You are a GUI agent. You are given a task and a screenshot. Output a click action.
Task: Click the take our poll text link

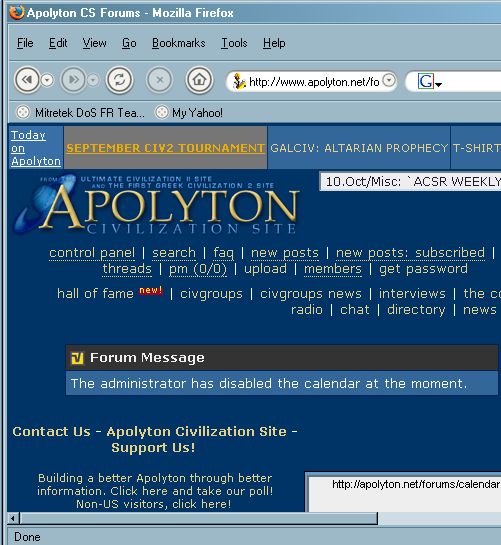click(223, 491)
